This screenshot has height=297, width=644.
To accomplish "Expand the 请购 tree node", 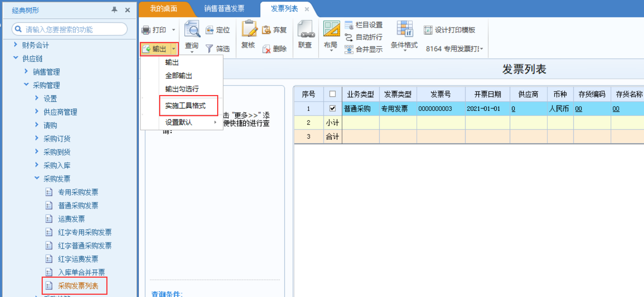I will [37, 125].
